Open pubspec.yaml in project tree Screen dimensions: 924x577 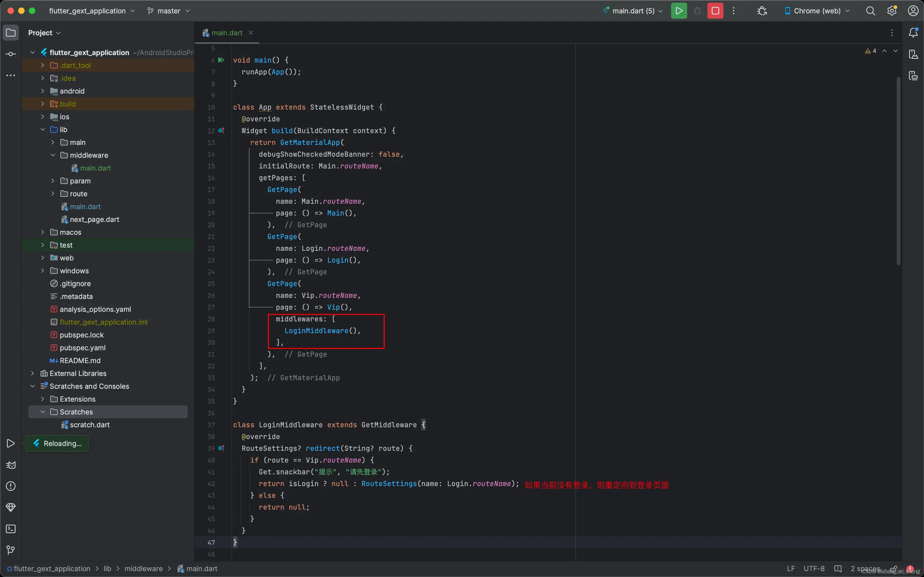pyautogui.click(x=82, y=348)
